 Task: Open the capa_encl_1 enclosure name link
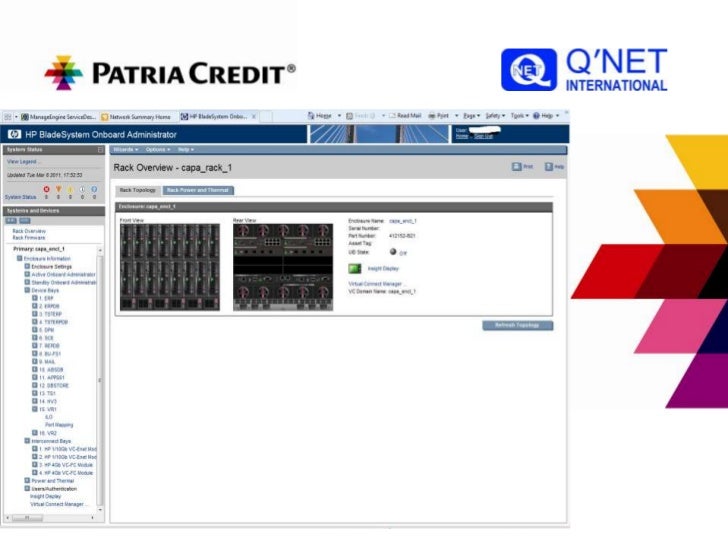coord(403,221)
